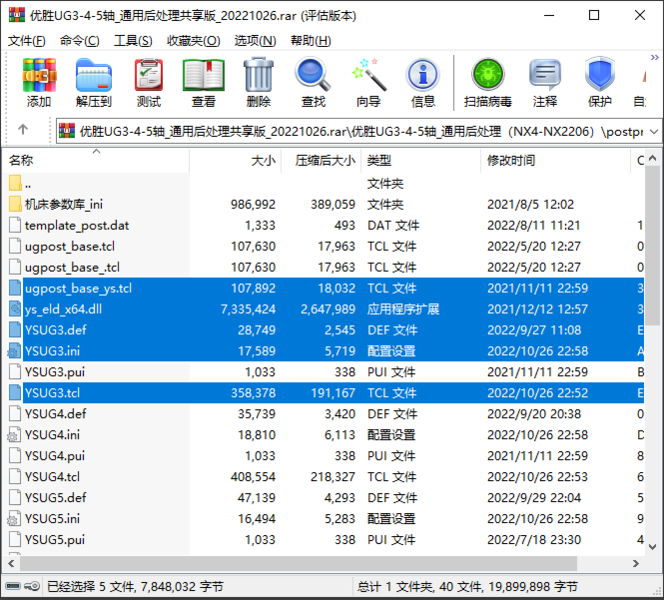Click the YSUG5.ini settings file icon

14,518
